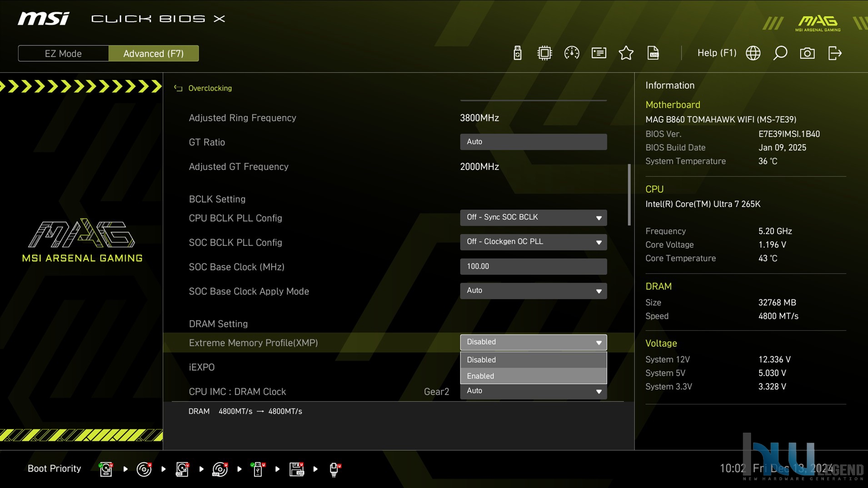
Task: Select Adjusted Ring Frequency label
Action: click(x=242, y=118)
